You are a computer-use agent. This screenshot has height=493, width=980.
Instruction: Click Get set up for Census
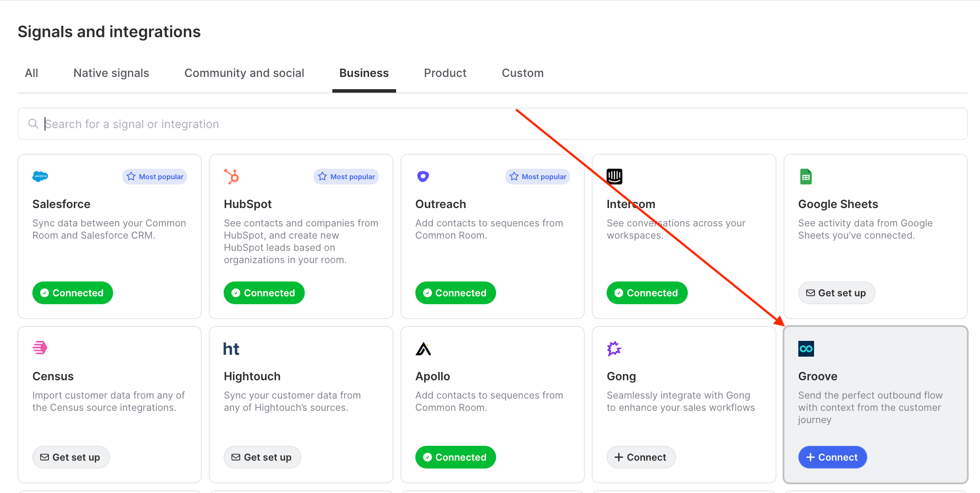click(x=71, y=457)
